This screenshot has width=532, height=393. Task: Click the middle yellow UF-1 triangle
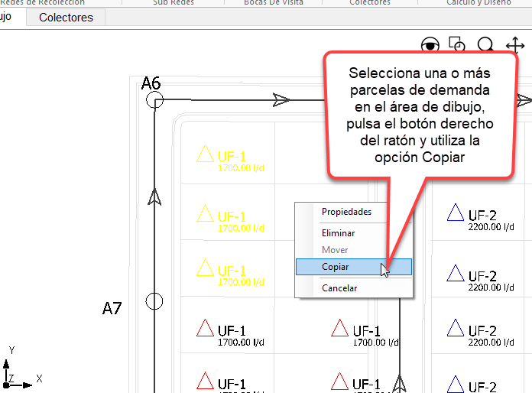(204, 213)
